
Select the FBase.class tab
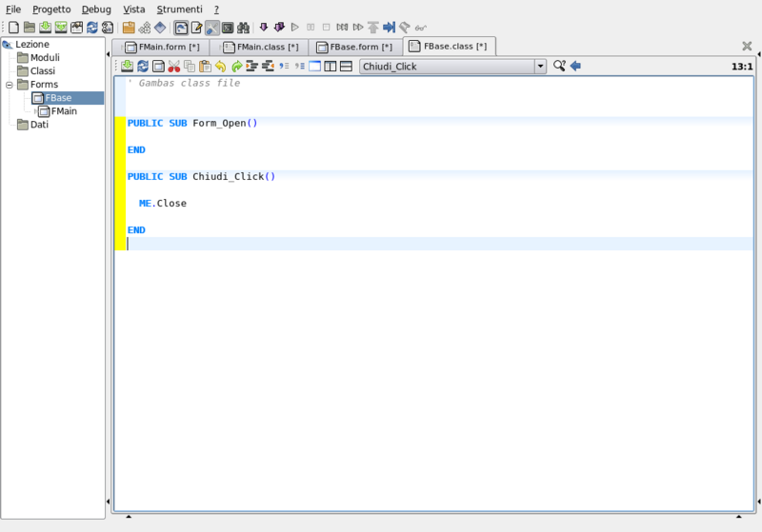[x=449, y=46]
